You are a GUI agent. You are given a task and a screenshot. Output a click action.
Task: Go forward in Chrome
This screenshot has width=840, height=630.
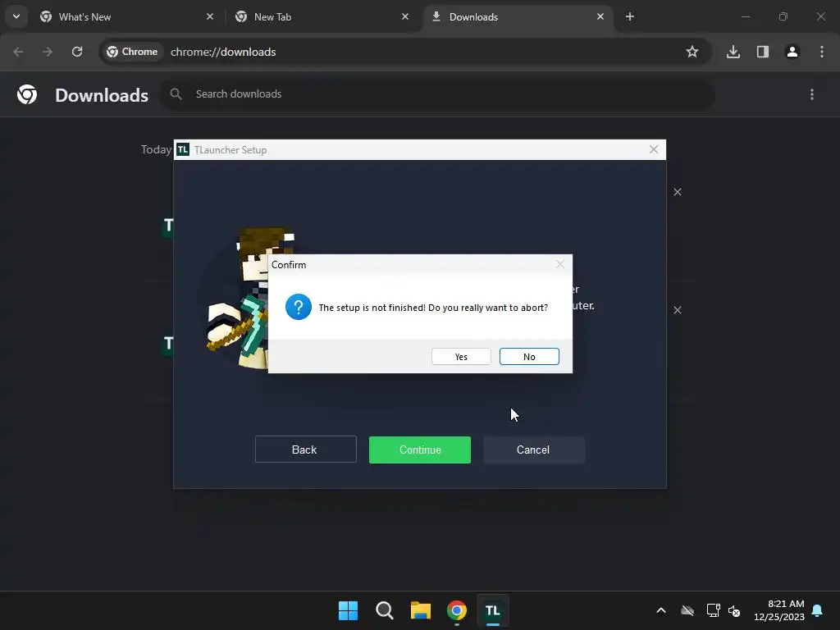(48, 52)
